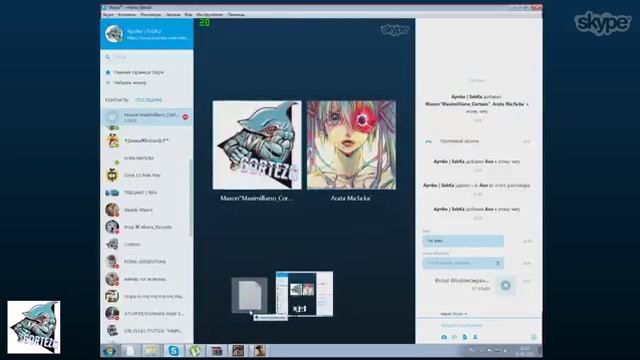End call using red button on Maxon row

185,117
